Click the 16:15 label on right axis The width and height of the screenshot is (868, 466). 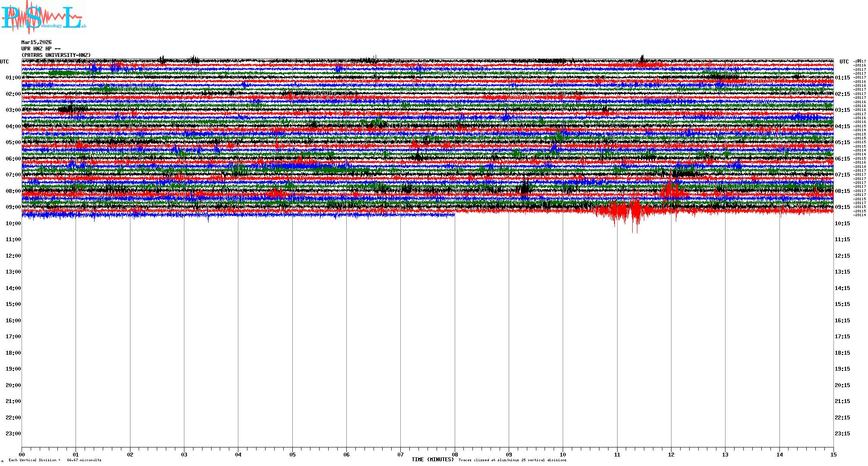(x=842, y=321)
